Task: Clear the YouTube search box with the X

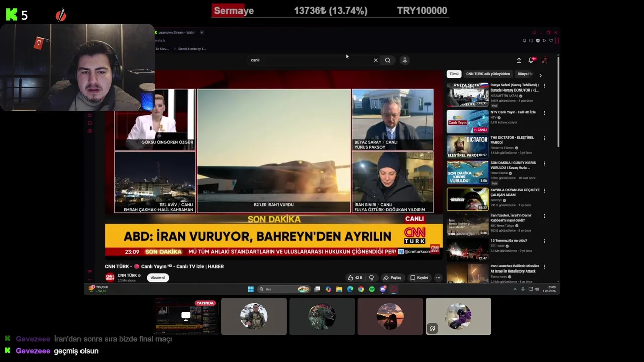Action: pyautogui.click(x=375, y=60)
